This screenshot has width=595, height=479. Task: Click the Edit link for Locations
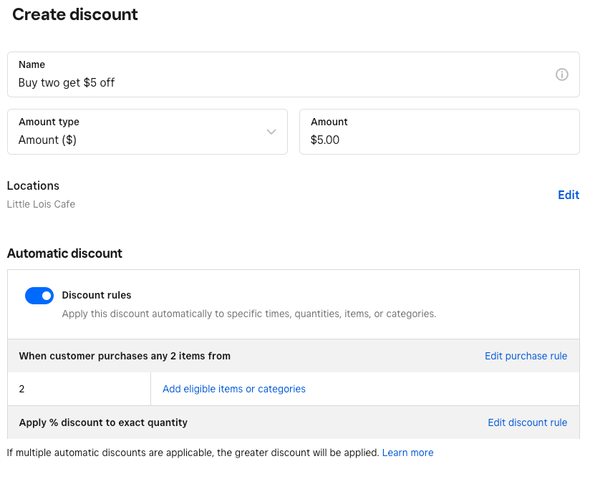click(x=568, y=195)
